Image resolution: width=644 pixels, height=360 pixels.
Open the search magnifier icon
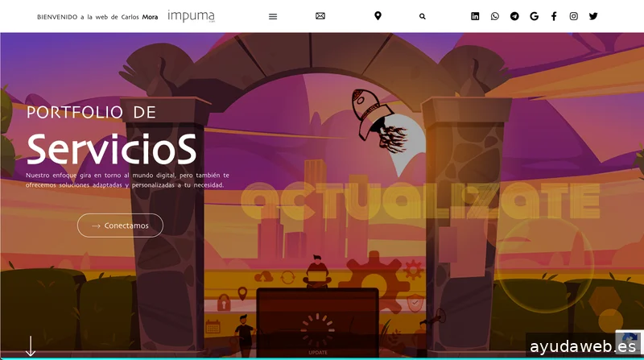[423, 16]
